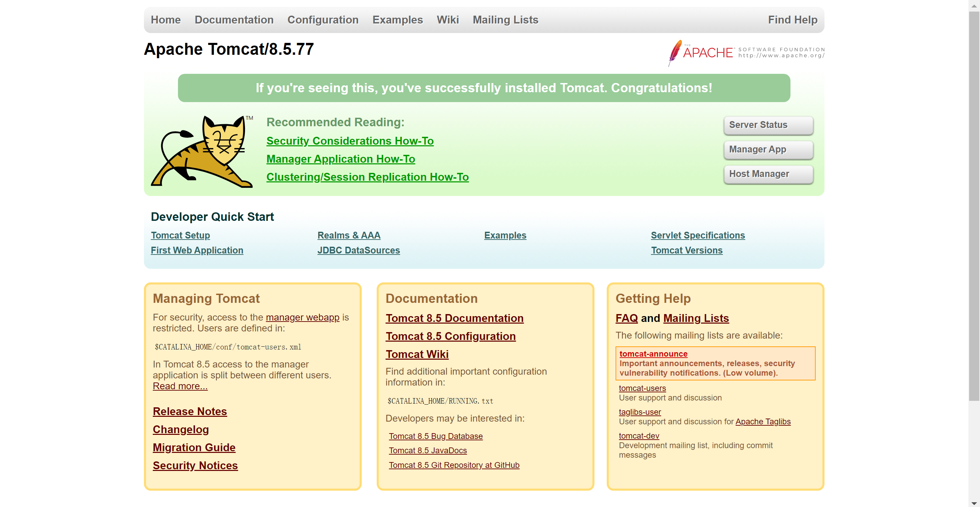Open the Changelog link
The height and width of the screenshot is (507, 980).
180,429
